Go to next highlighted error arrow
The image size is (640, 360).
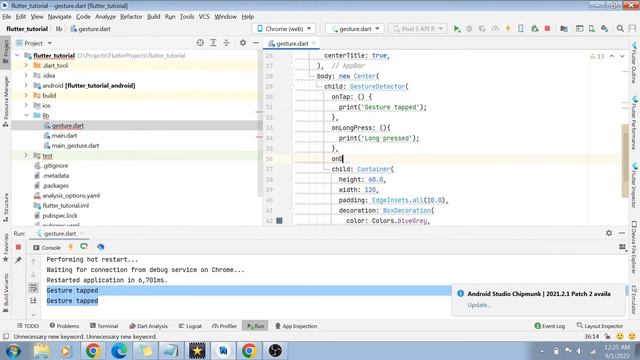click(622, 56)
